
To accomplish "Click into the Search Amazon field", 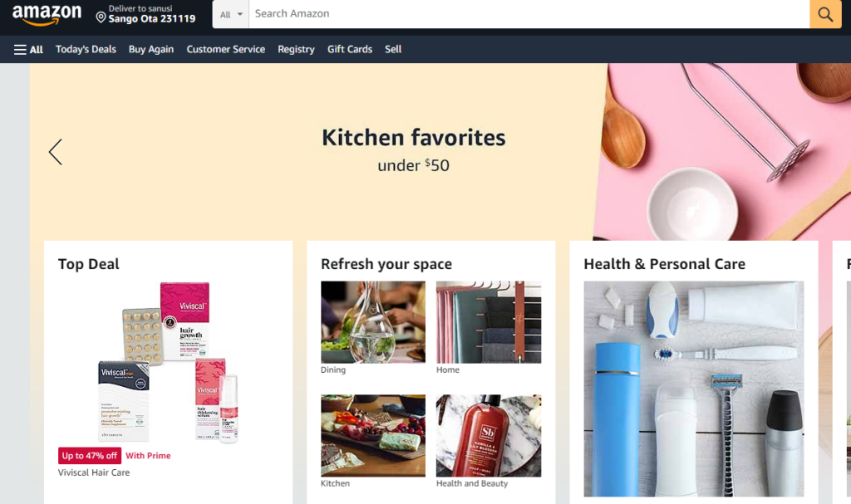I will [529, 14].
